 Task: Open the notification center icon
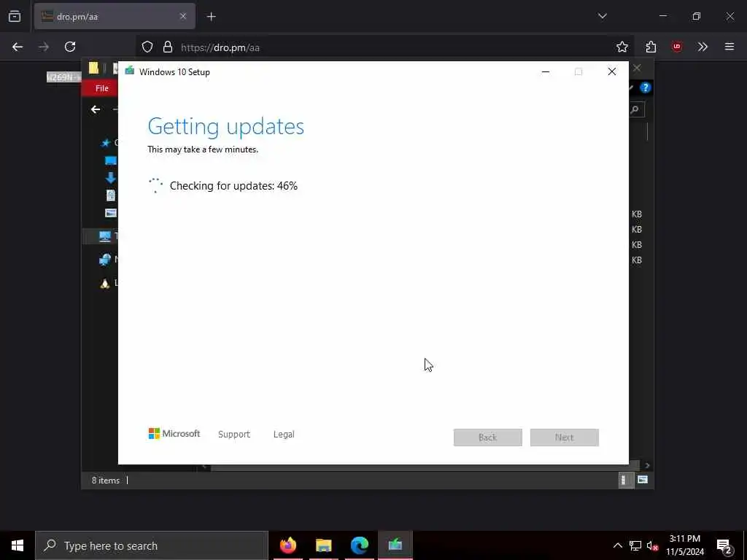pos(724,545)
